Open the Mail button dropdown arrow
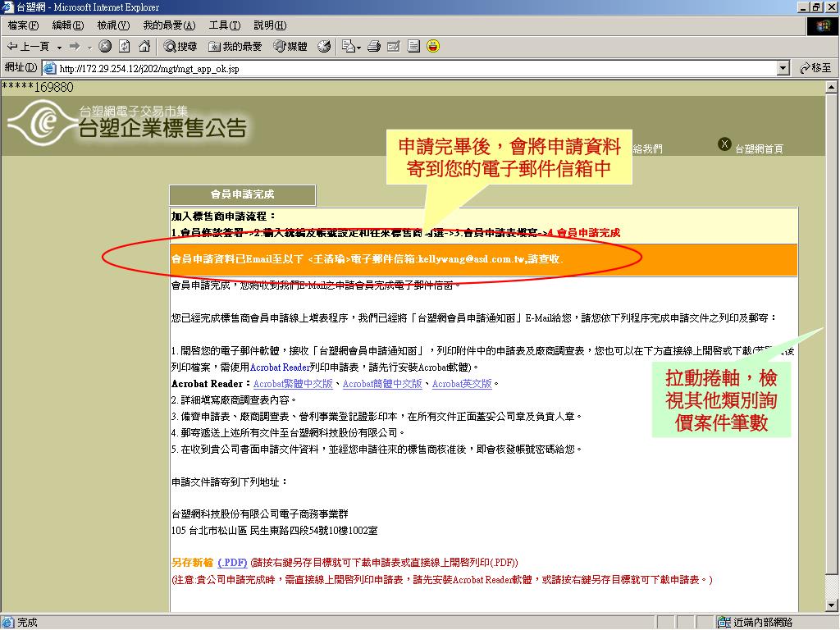Screen dimensions: 840x630 pos(358,47)
